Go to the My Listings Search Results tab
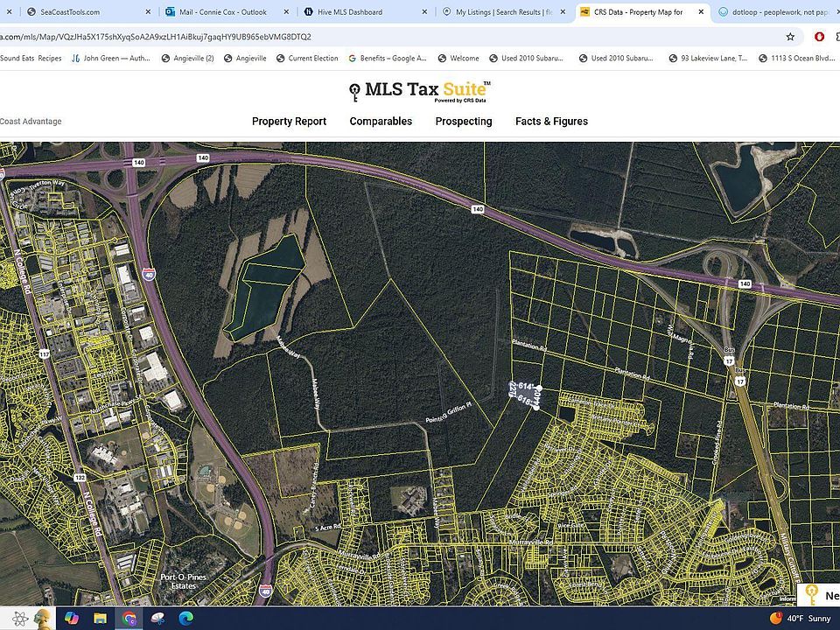 [499, 12]
